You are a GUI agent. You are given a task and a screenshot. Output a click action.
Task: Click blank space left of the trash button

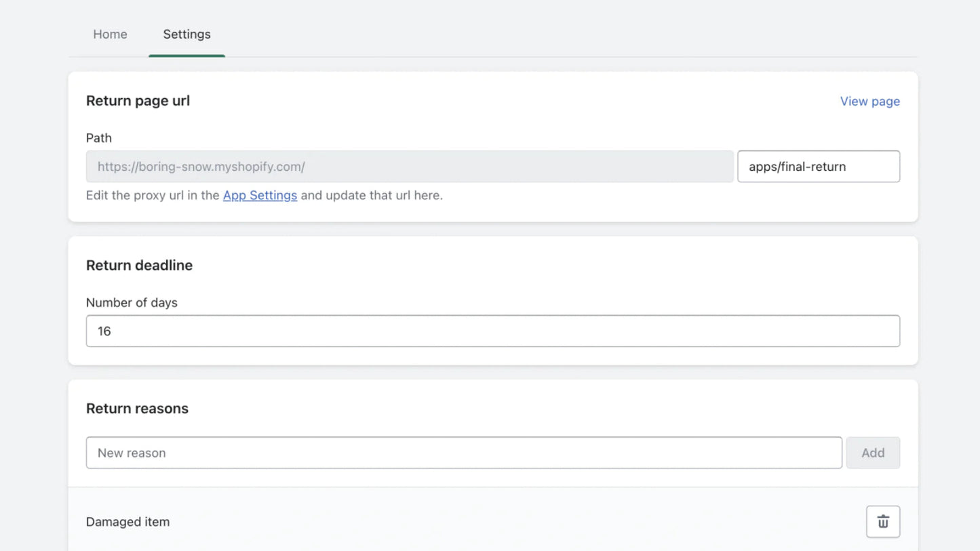[x=515, y=522]
